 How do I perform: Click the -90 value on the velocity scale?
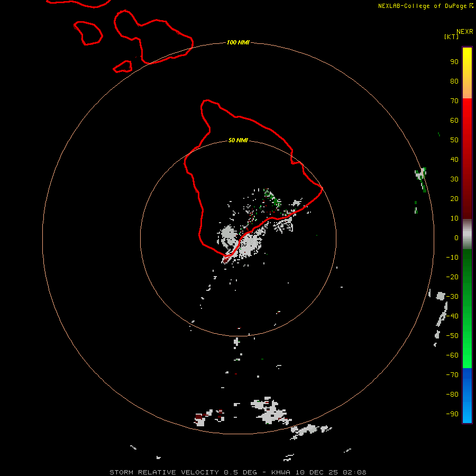452,414
